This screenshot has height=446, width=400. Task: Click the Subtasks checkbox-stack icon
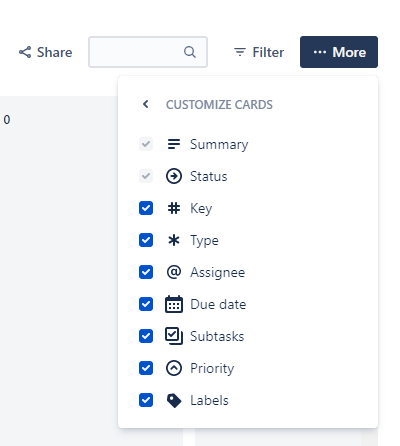click(174, 336)
